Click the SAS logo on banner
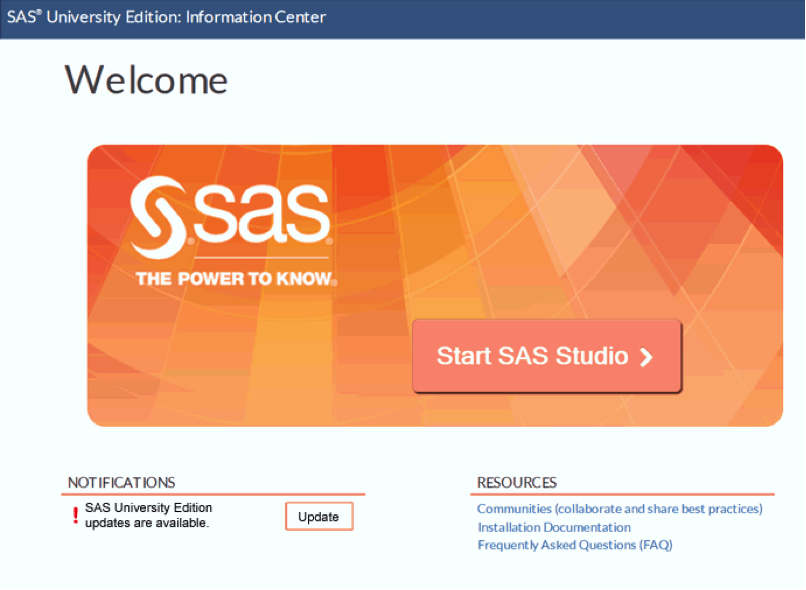Viewport: 806px width, 590px height. tap(230, 217)
